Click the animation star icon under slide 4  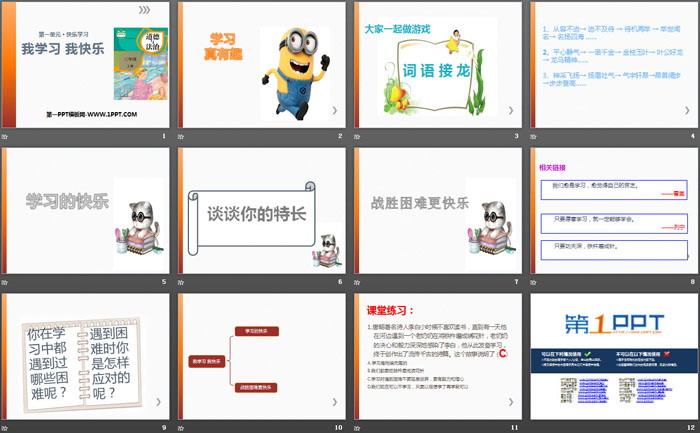(x=533, y=136)
